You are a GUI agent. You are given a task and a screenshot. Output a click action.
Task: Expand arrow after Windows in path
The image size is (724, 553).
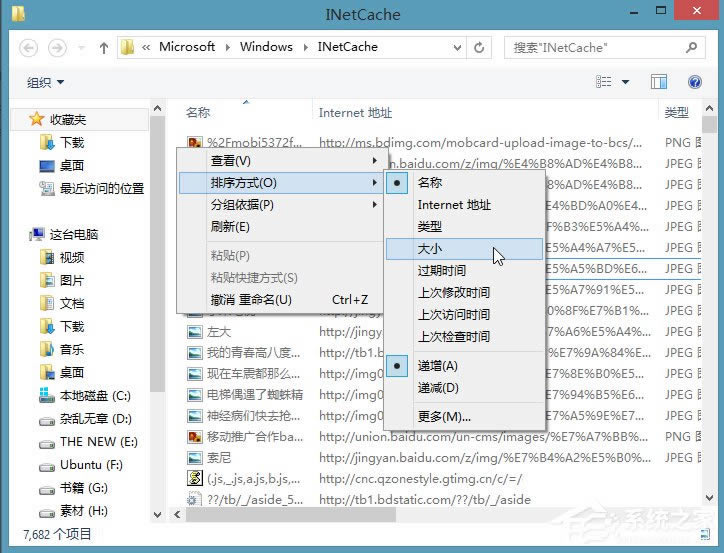pos(305,47)
